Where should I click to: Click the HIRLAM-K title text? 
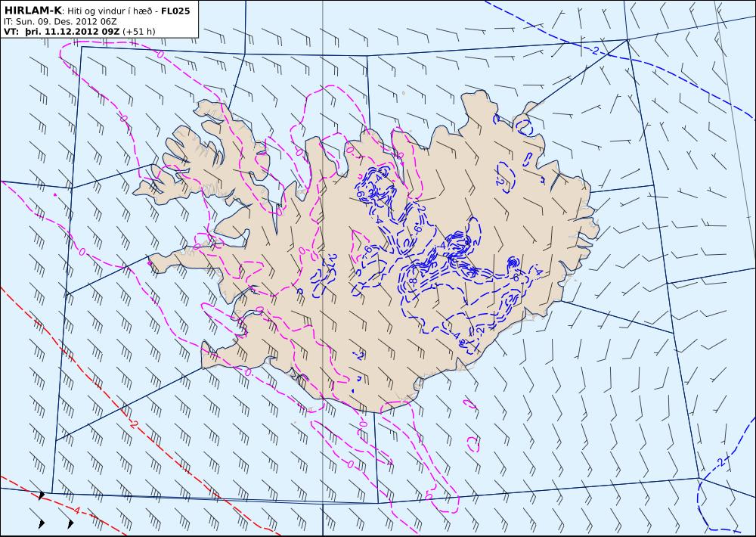click(x=33, y=11)
